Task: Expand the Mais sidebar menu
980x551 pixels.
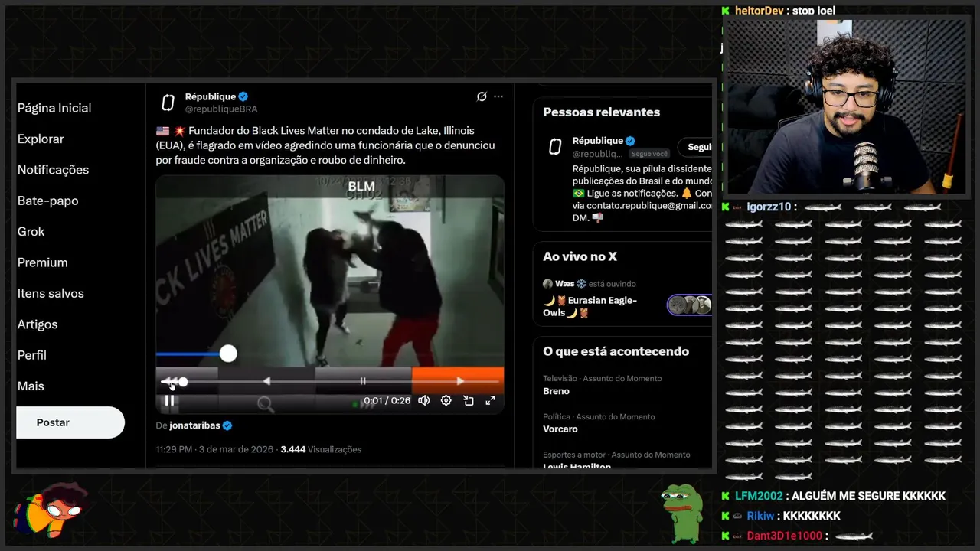Action: [31, 386]
